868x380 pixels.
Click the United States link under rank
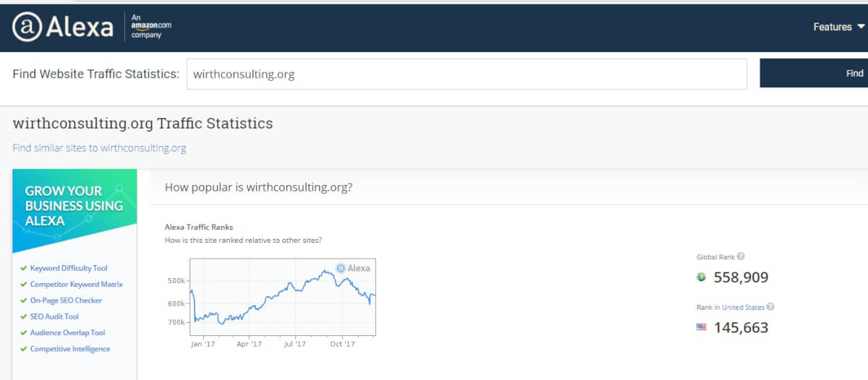(x=743, y=307)
